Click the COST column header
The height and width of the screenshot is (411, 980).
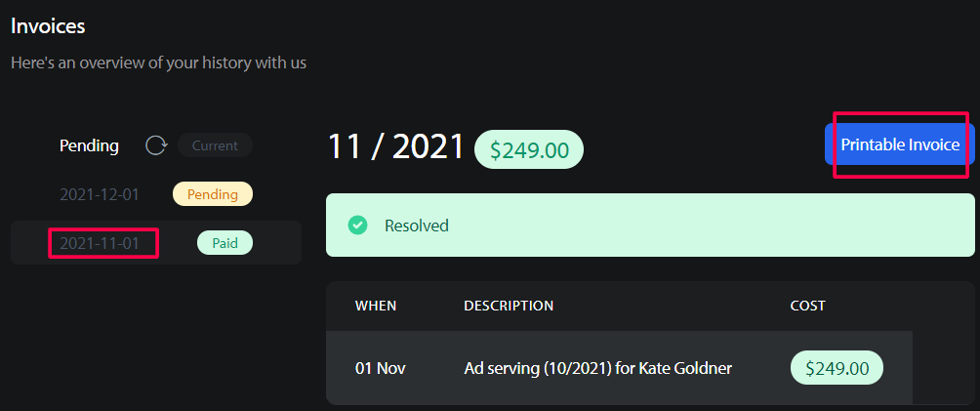(x=807, y=306)
